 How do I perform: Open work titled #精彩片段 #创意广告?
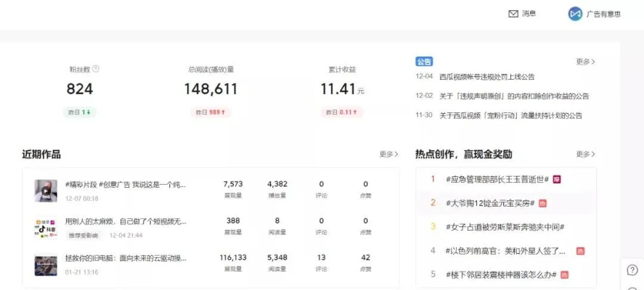(126, 185)
